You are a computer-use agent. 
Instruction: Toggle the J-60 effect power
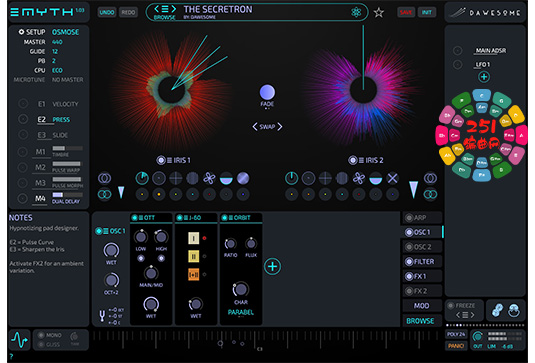[x=179, y=217]
